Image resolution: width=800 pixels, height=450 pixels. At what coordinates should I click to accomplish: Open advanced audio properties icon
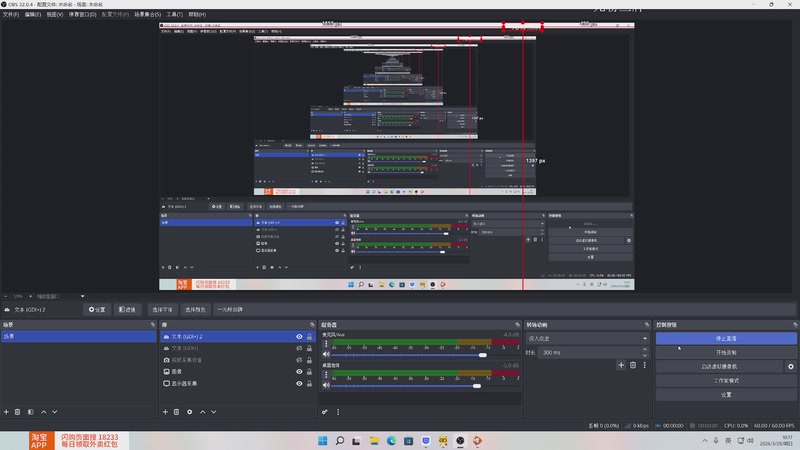click(x=325, y=412)
